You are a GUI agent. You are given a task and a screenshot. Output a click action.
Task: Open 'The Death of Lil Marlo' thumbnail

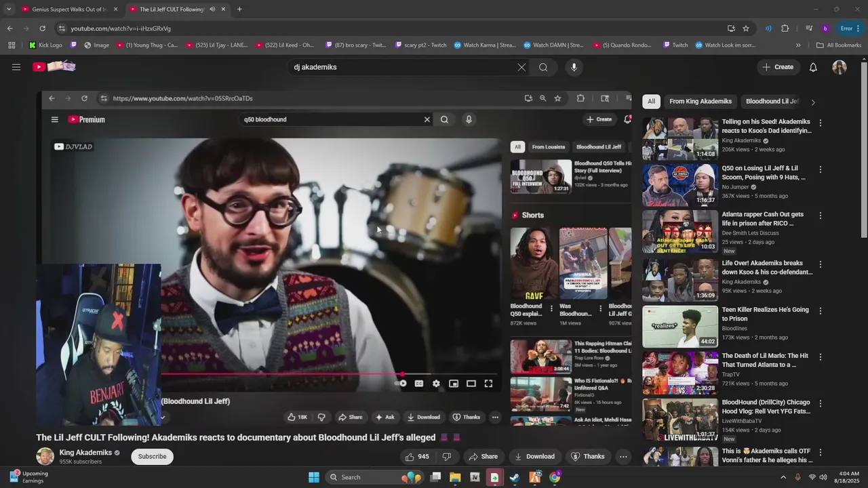680,373
